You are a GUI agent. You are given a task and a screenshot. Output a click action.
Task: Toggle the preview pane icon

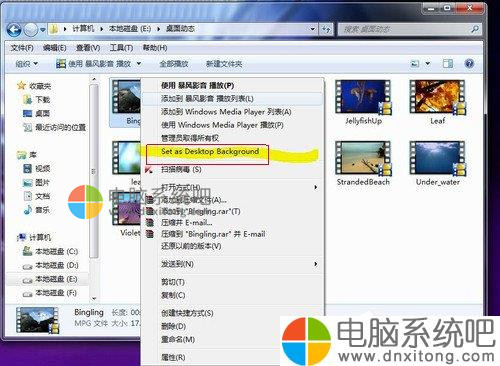[447, 63]
